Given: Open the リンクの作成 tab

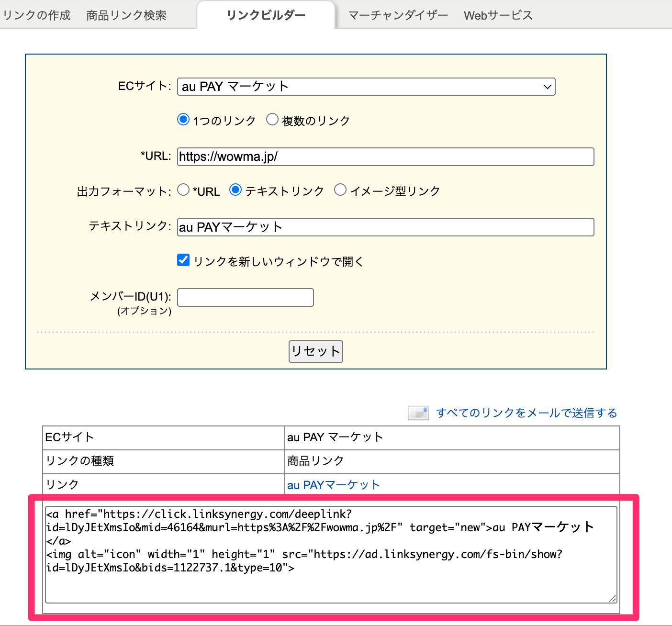Looking at the screenshot, I should point(37,15).
